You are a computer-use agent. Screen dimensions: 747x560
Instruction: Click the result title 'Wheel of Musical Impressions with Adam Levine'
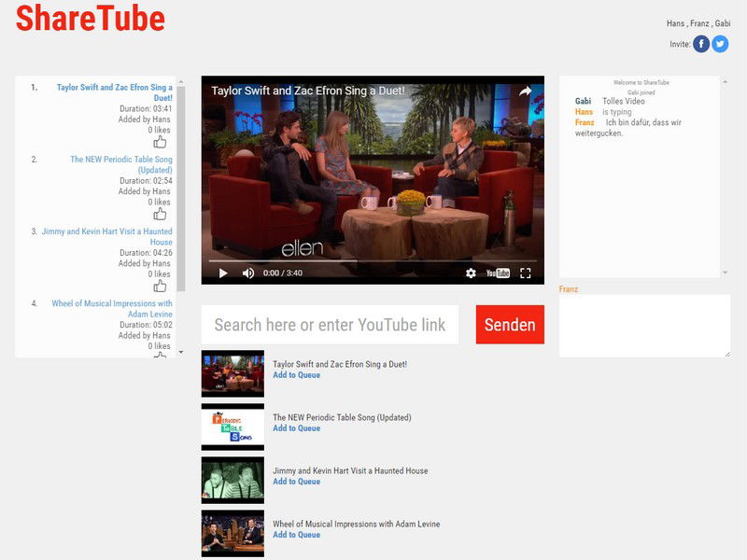pos(356,524)
